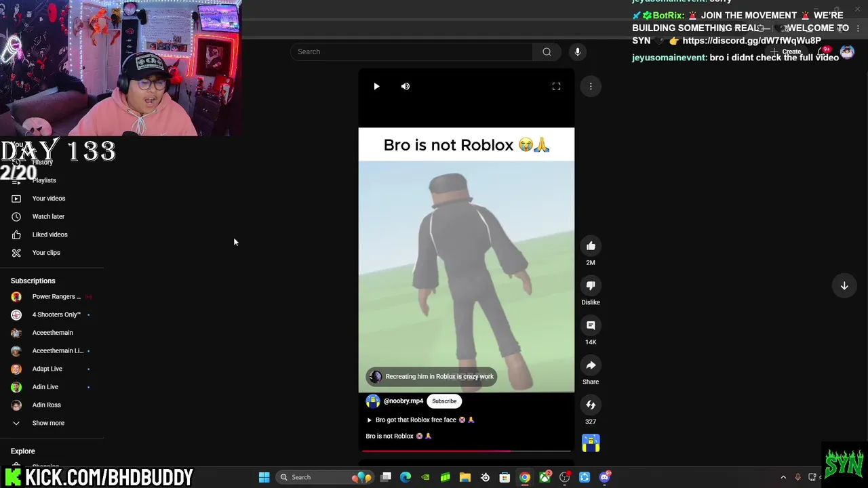Open the Subscriptions section heading
This screenshot has width=868, height=488.
33,281
